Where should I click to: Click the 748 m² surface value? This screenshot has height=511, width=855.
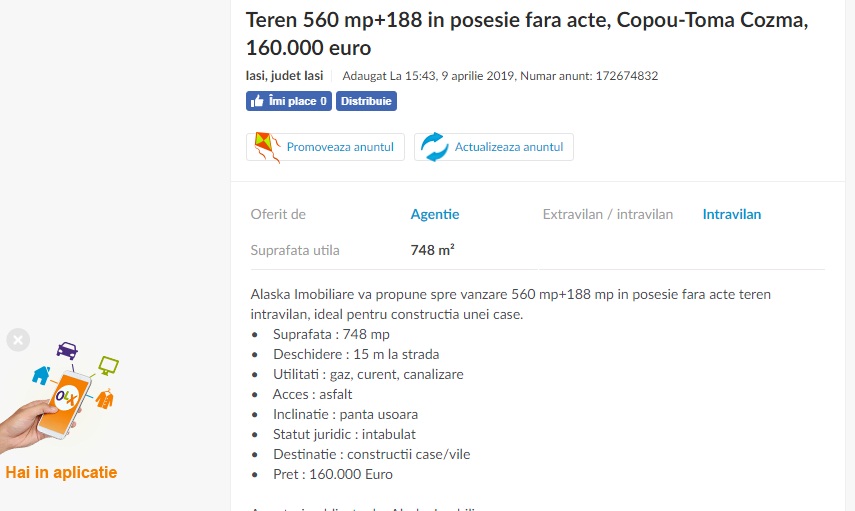432,250
